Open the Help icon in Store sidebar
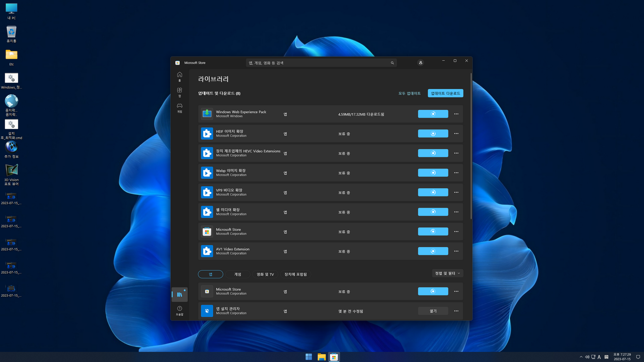This screenshot has width=644, height=362. (180, 311)
